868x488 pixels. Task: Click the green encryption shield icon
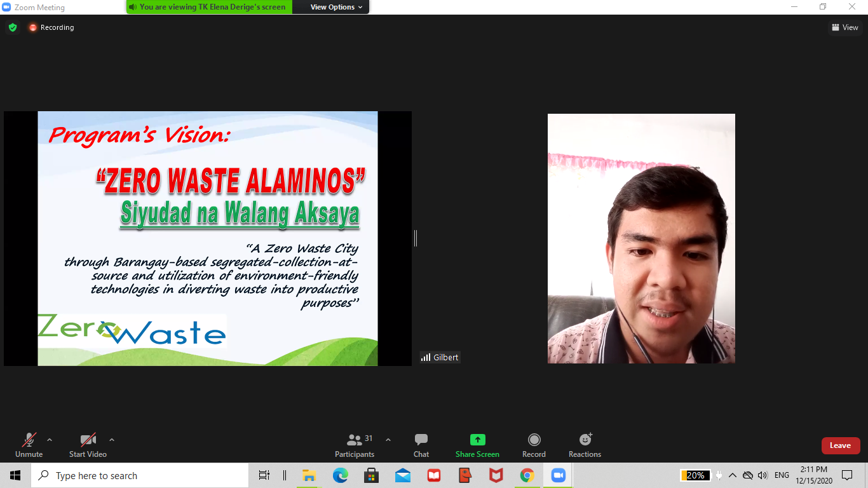pyautogui.click(x=13, y=27)
